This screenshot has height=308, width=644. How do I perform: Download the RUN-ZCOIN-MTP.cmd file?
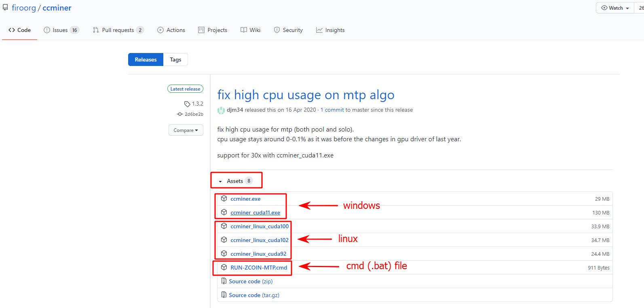tap(259, 268)
